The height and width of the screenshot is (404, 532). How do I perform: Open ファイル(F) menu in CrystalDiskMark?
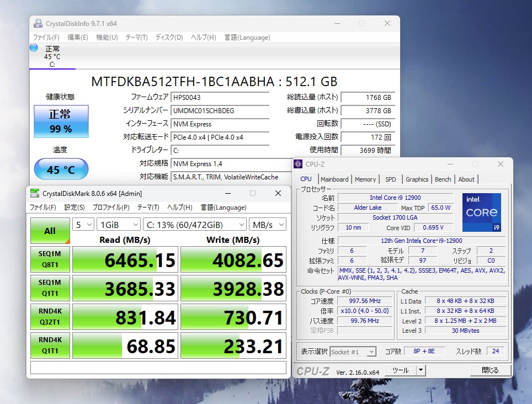click(42, 208)
